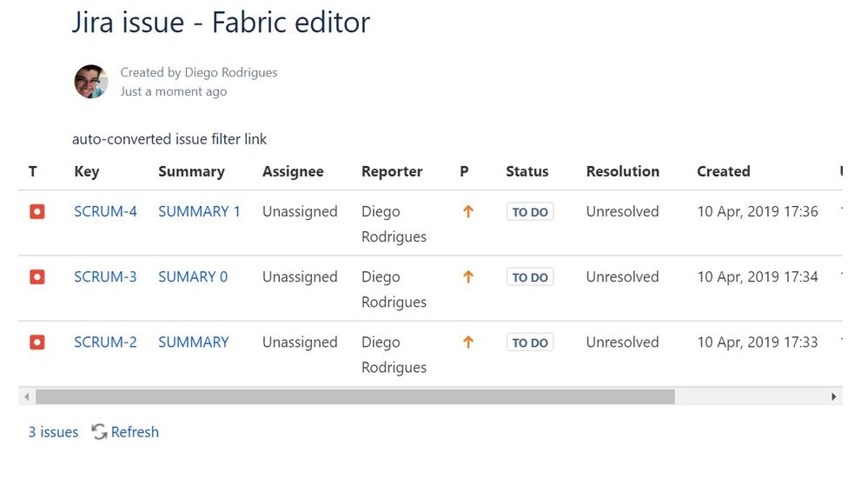
Task: Open the SUMARY 0 issue link
Action: point(193,276)
